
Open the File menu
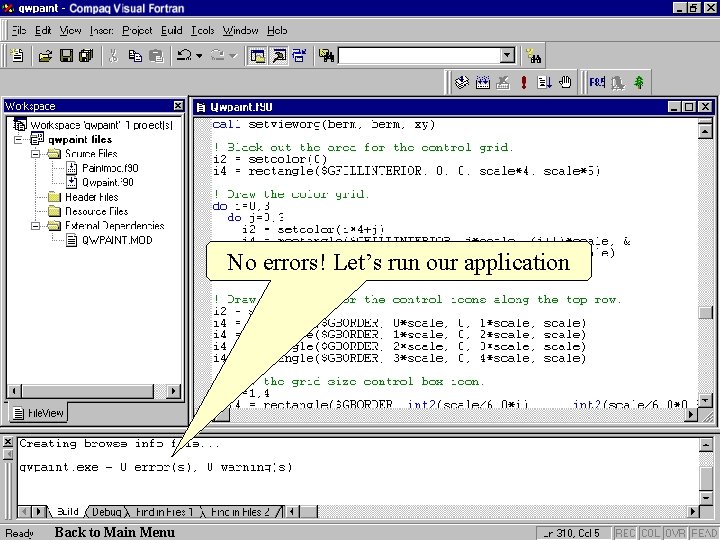click(x=19, y=30)
